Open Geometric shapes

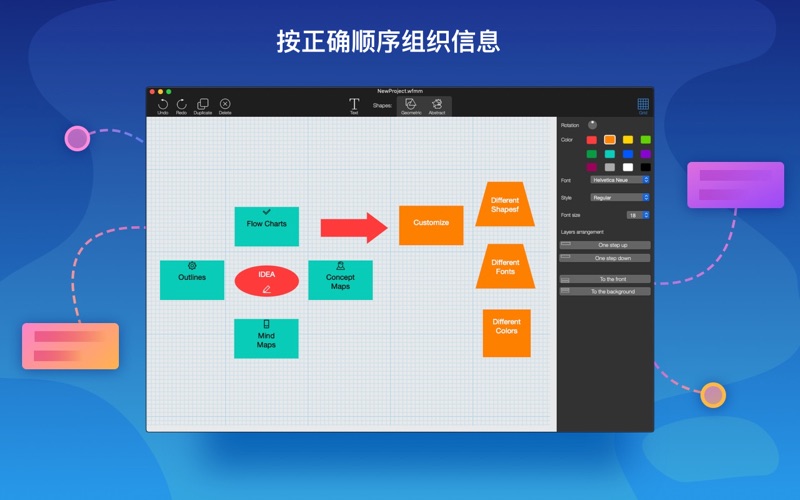[411, 104]
